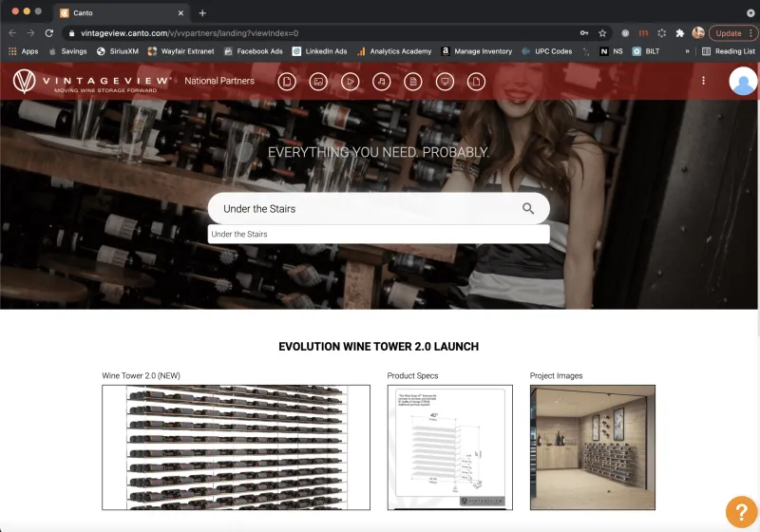Image resolution: width=760 pixels, height=532 pixels.
Task: Click the dotted circle extension icon
Action: 661,33
